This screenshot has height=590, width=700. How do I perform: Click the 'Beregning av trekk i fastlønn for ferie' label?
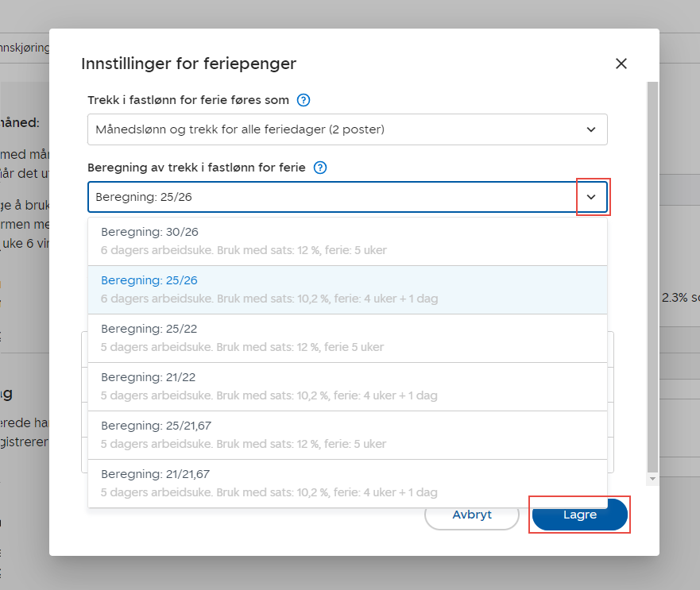tap(196, 168)
